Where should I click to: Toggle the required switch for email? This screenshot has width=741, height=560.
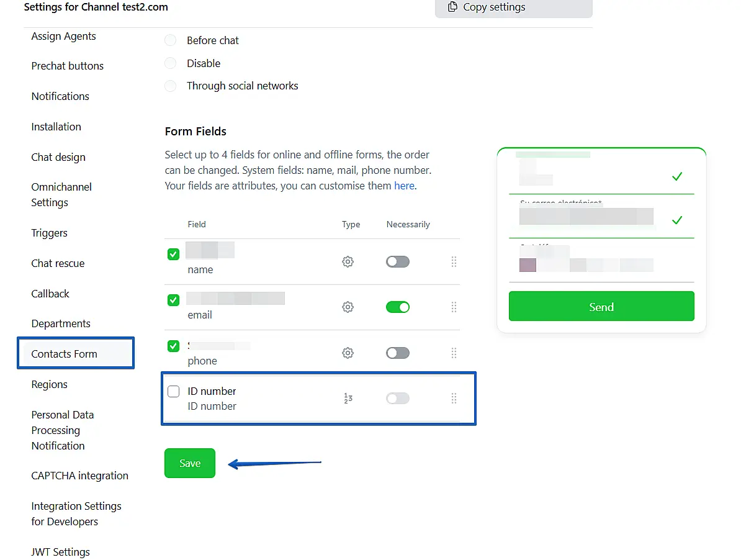[398, 307]
